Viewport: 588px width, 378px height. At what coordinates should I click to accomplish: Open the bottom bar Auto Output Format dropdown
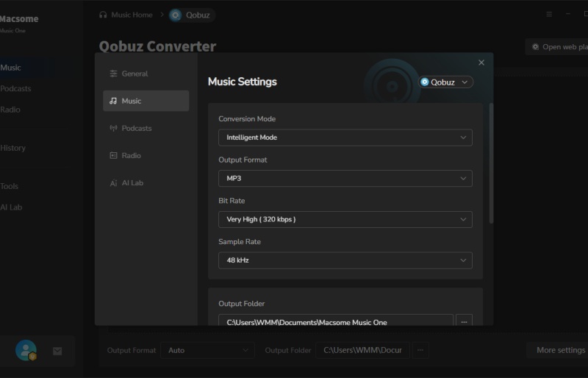coord(207,350)
